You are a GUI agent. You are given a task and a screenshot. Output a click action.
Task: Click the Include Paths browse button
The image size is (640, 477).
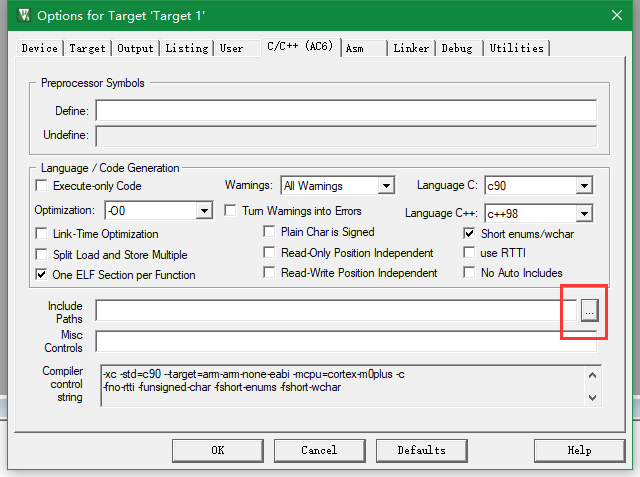[589, 311]
